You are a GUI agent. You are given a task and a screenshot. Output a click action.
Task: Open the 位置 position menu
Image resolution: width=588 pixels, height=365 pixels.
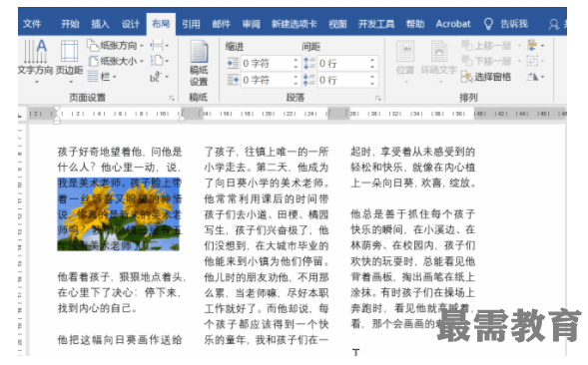click(x=405, y=62)
